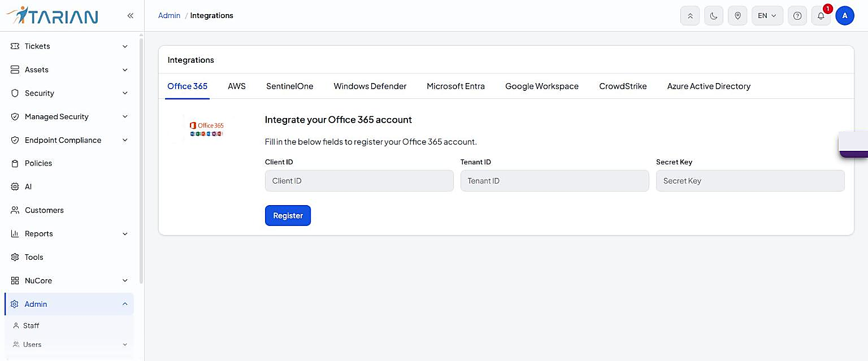
Task: Switch to the Windows Defender tab
Action: pyautogui.click(x=370, y=86)
